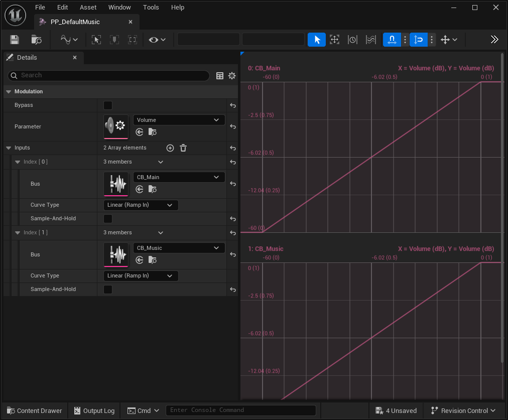Save the current asset with the floppy icon
The image size is (508, 420).
coord(15,40)
